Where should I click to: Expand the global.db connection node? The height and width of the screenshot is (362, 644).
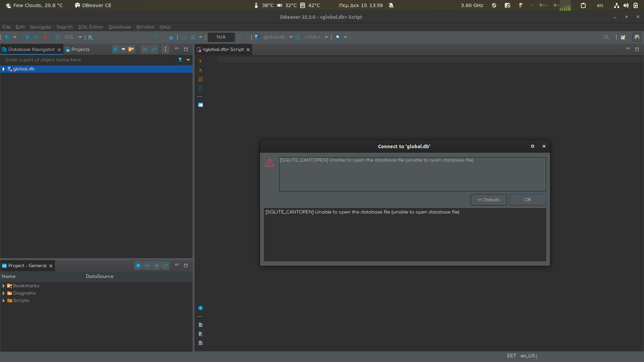[x=4, y=69]
